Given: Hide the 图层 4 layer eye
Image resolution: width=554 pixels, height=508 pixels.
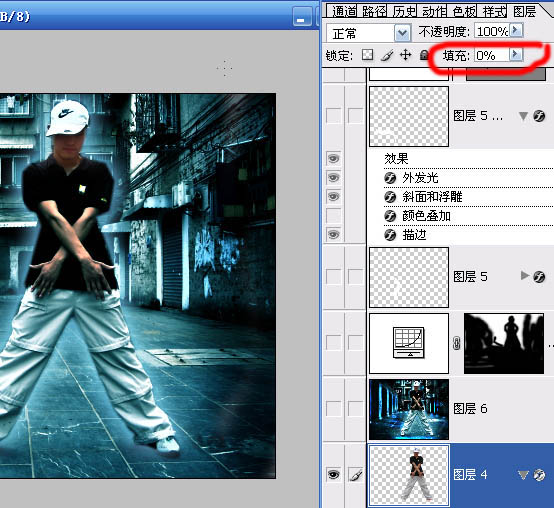Looking at the screenshot, I should pyautogui.click(x=333, y=474).
